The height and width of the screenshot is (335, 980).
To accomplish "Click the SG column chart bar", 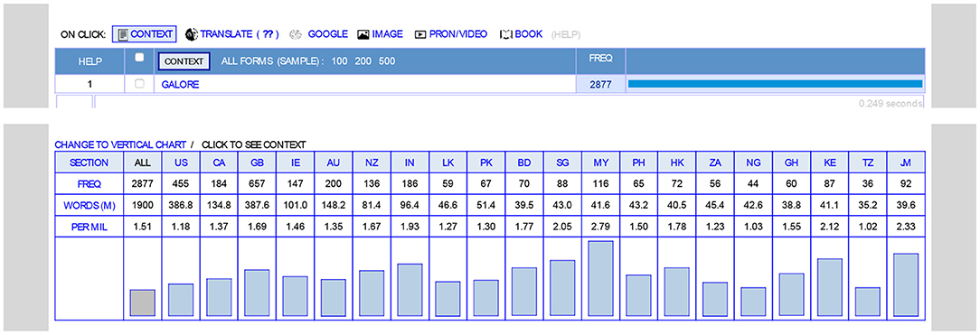I will click(562, 287).
